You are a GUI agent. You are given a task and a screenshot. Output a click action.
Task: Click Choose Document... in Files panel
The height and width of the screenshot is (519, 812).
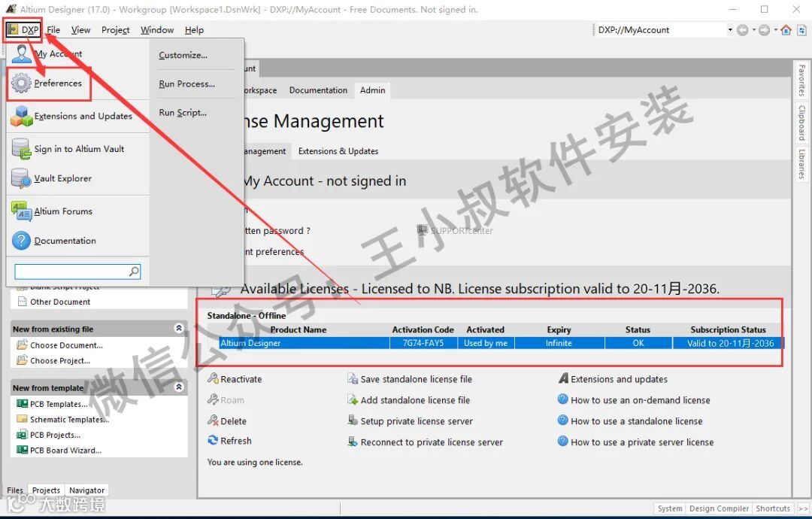pyautogui.click(x=66, y=345)
